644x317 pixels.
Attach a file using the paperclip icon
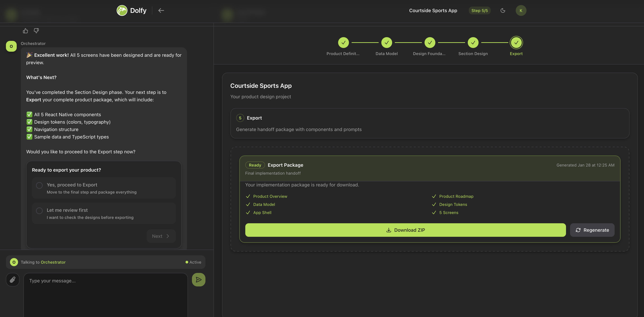pyautogui.click(x=12, y=280)
